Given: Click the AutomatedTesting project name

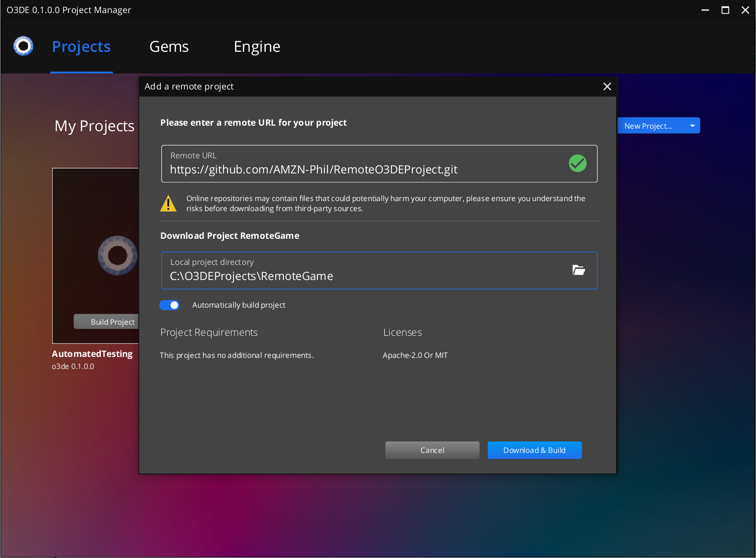Looking at the screenshot, I should click(92, 353).
